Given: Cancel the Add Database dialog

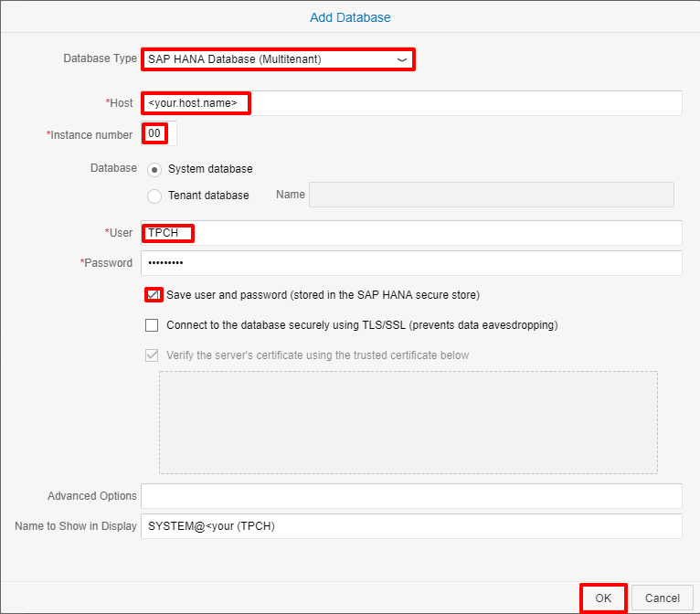Looking at the screenshot, I should click(x=662, y=598).
